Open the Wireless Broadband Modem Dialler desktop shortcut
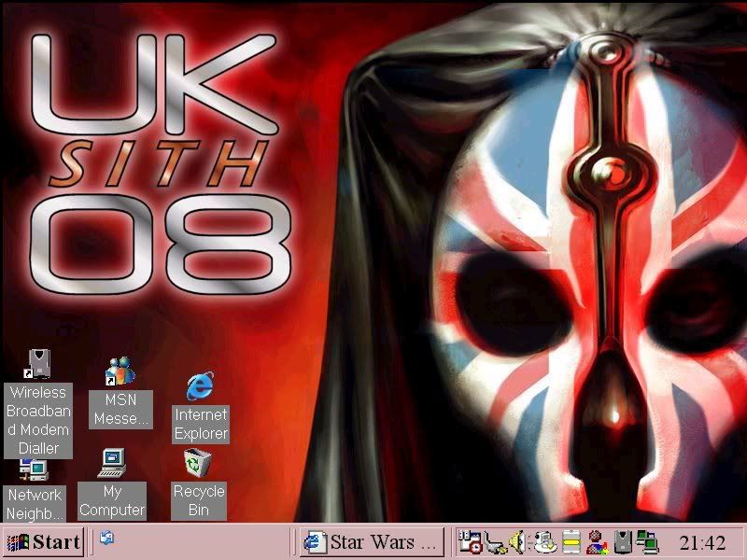 [38, 364]
